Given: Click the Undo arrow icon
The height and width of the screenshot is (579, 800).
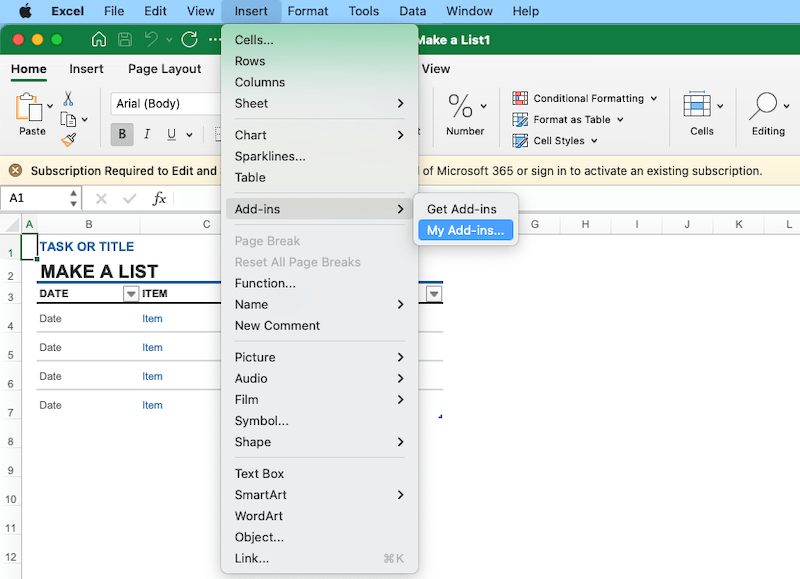Looking at the screenshot, I should (151, 39).
